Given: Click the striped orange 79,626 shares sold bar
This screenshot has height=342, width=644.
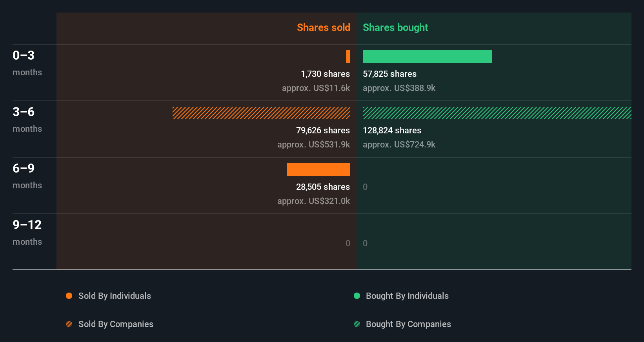Looking at the screenshot, I should point(261,113).
